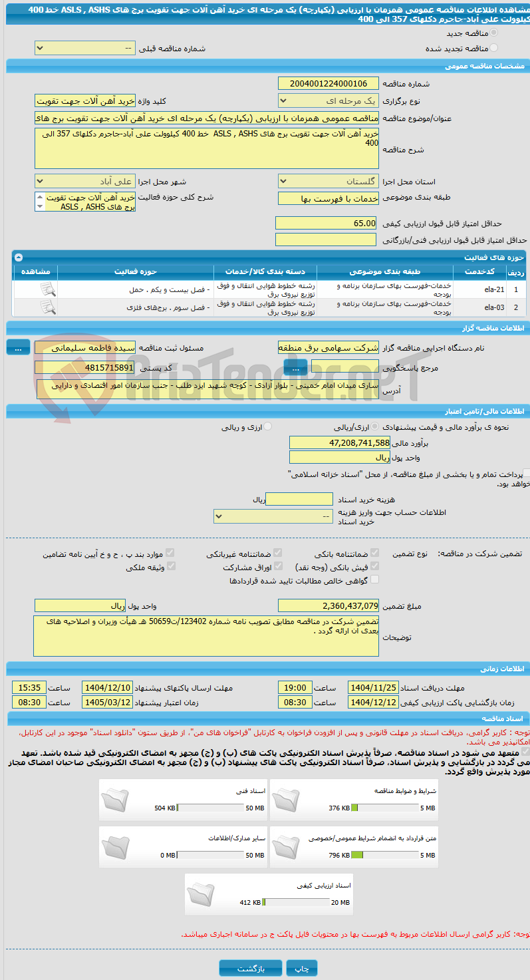530x980 pixels.
Task: Toggle the اوراق مشارکت checkbox
Action: click(x=278, y=567)
